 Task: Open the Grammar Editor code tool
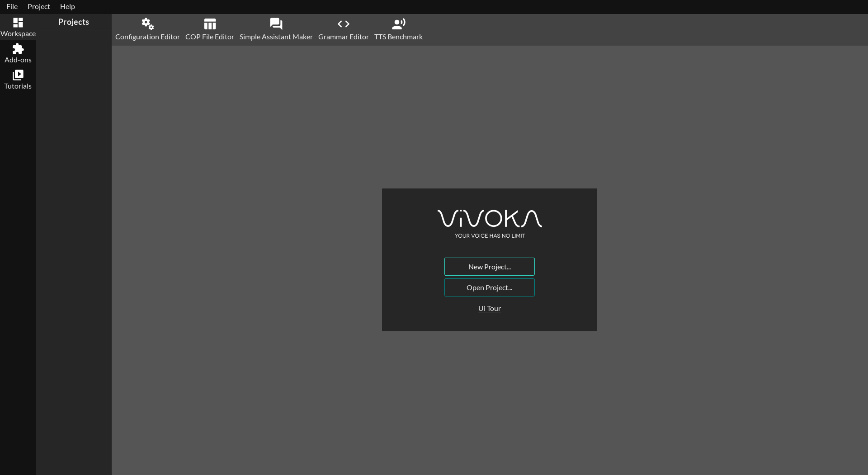(x=344, y=30)
